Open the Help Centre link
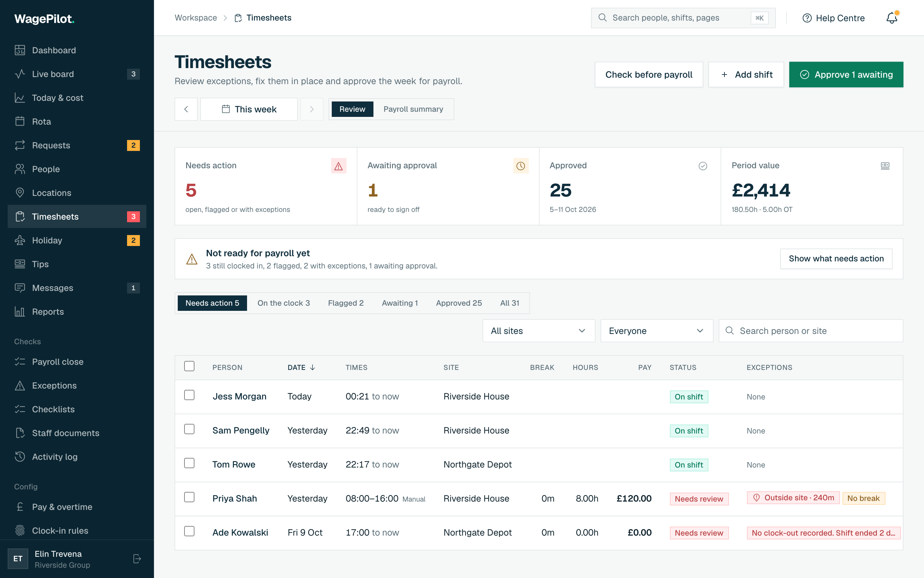The width and height of the screenshot is (924, 578). [834, 18]
